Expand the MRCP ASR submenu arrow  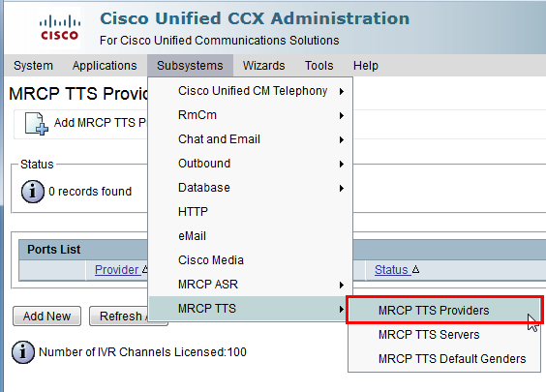[x=342, y=285]
